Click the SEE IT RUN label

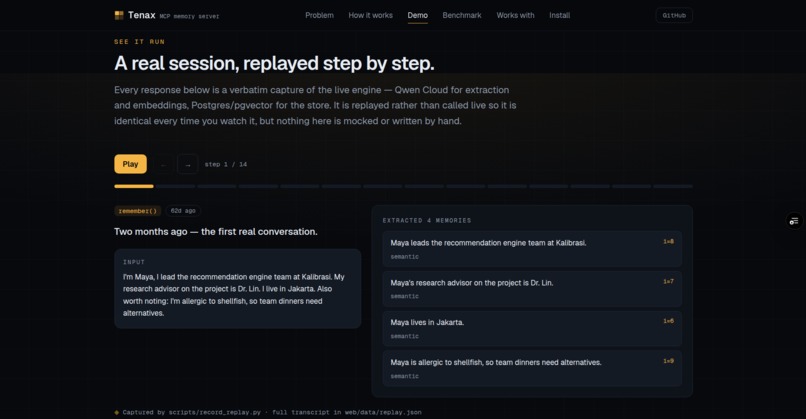(x=139, y=42)
